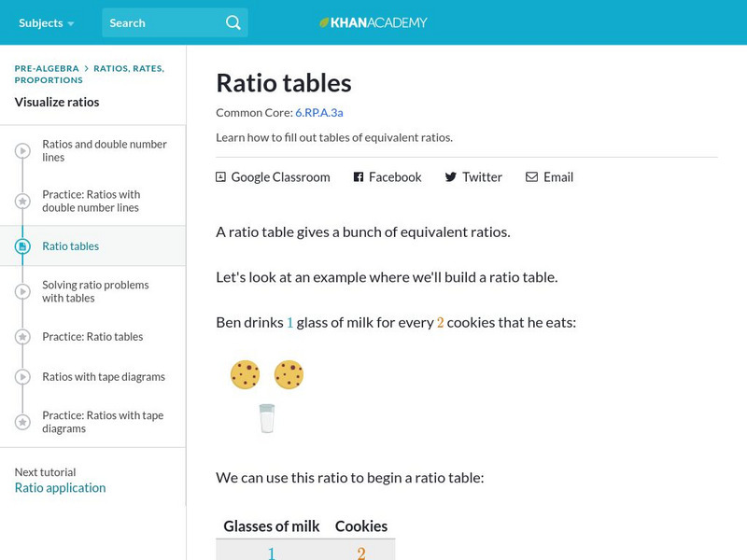Open Common Core standard 6.RP.A.3a link
Screen dimensions: 747x560
pos(318,112)
